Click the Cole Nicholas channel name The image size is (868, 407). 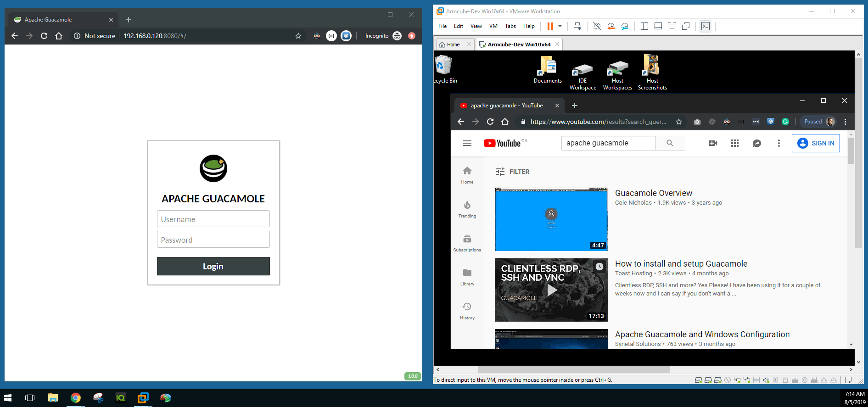coord(633,203)
